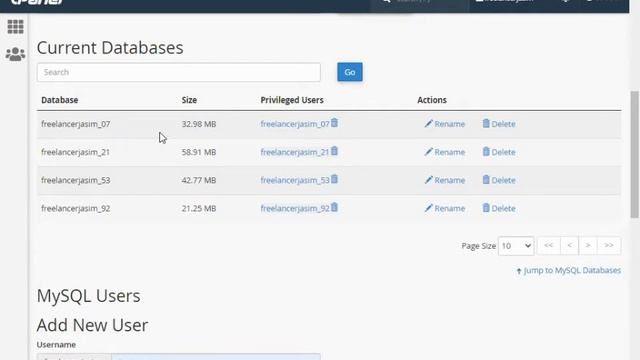Open the Page Size dropdown

[x=516, y=246]
